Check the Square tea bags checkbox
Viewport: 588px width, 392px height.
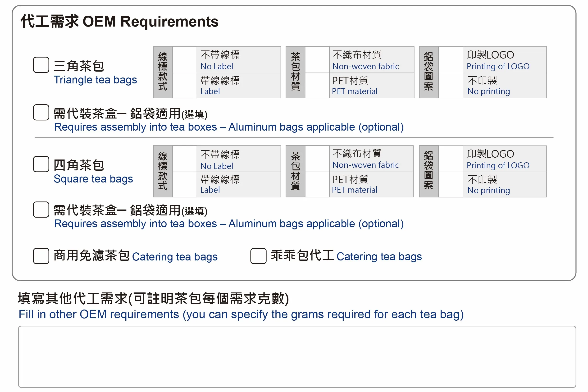click(x=41, y=164)
